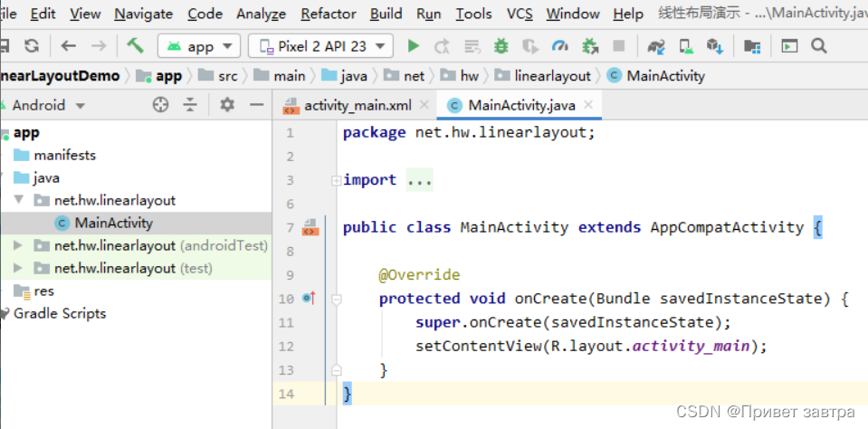Expand the folded import block on line 3
Screen dimensions: 868x429
336,180
